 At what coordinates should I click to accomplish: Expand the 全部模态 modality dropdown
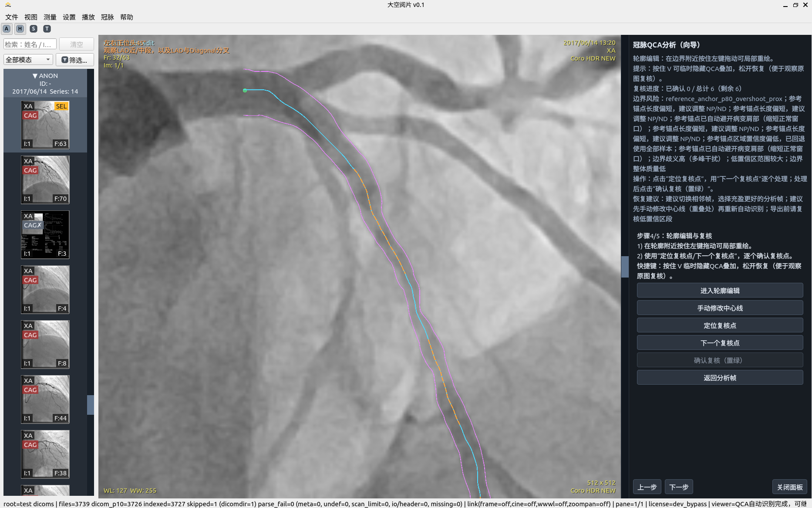(28, 60)
